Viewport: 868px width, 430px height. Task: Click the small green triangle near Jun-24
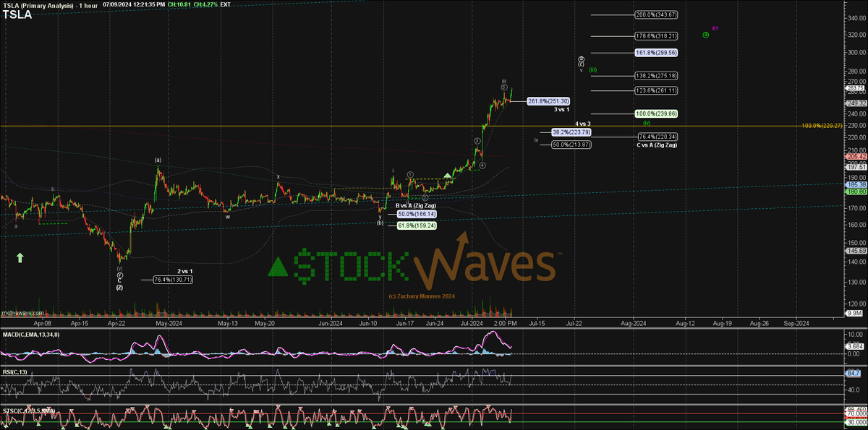448,175
